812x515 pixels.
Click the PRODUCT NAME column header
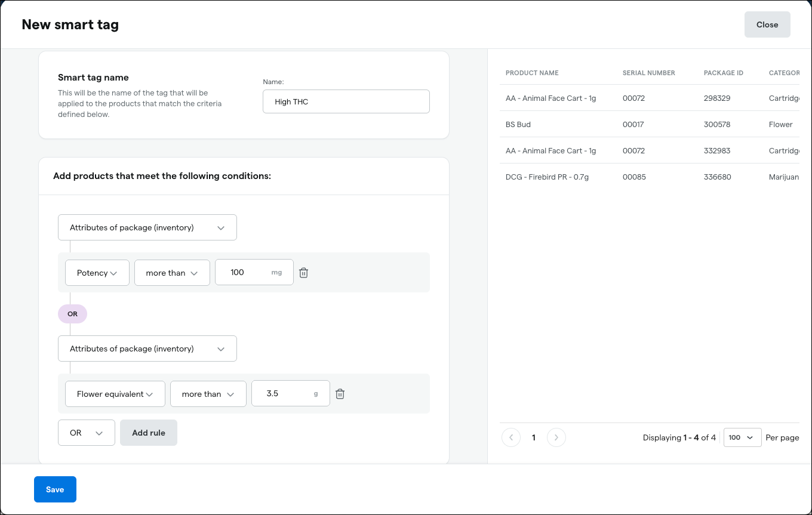click(x=531, y=73)
